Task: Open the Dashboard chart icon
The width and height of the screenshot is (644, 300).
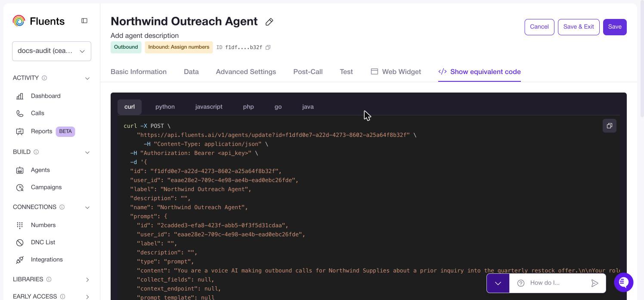Action: [x=20, y=96]
